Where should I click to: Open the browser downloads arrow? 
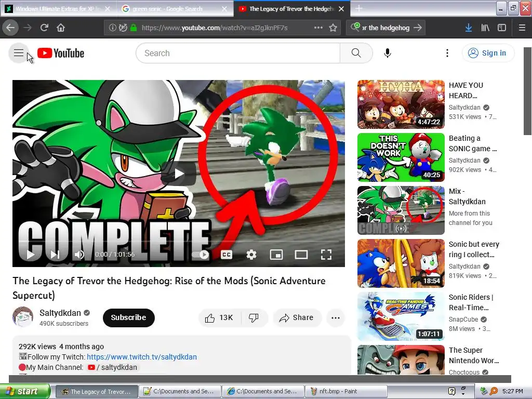pyautogui.click(x=469, y=28)
